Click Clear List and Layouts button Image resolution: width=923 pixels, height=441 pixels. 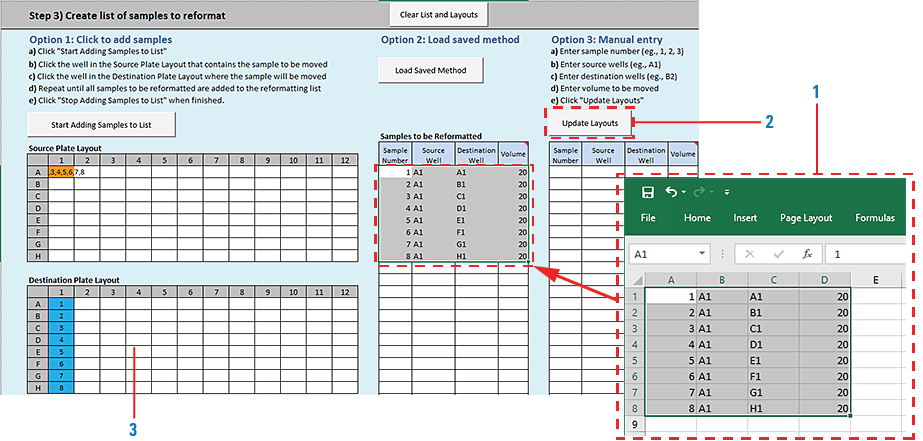tap(440, 14)
